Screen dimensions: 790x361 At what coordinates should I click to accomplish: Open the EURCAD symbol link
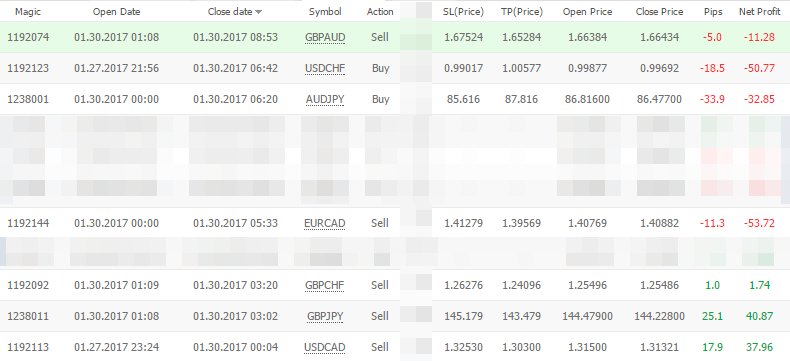[x=325, y=223]
